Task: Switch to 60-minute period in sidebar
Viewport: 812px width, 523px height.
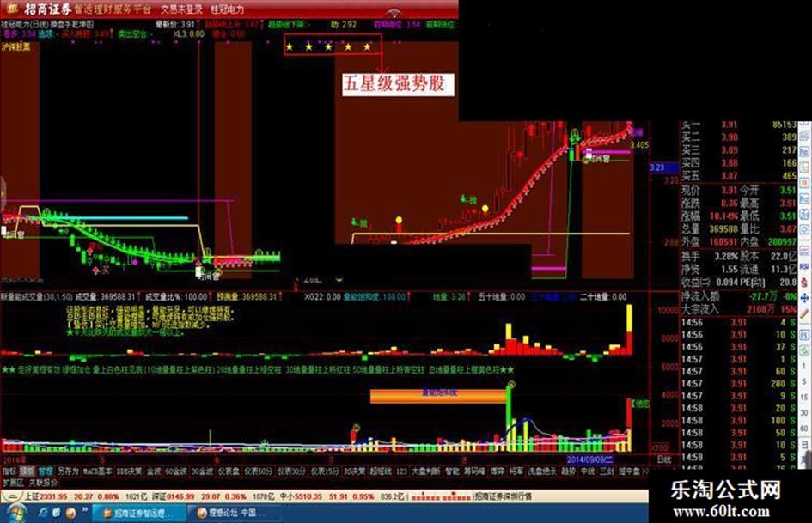Action: pyautogui.click(x=803, y=428)
